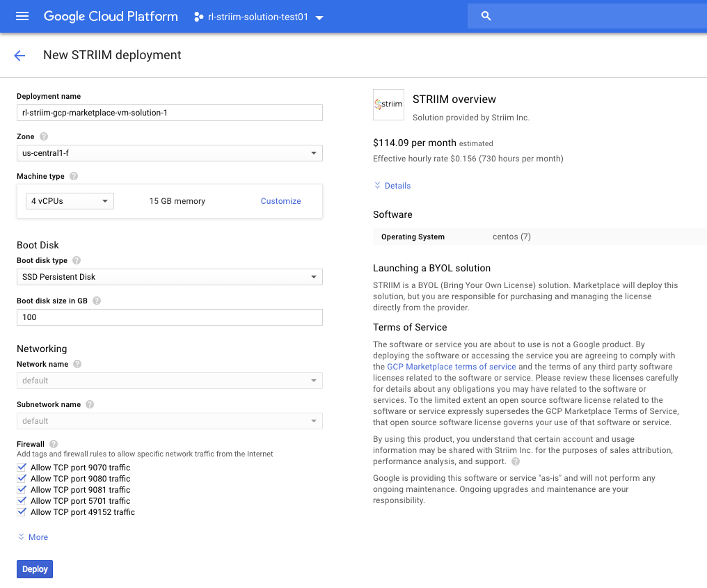Click the Google Cloud Platform logo text

point(111,17)
